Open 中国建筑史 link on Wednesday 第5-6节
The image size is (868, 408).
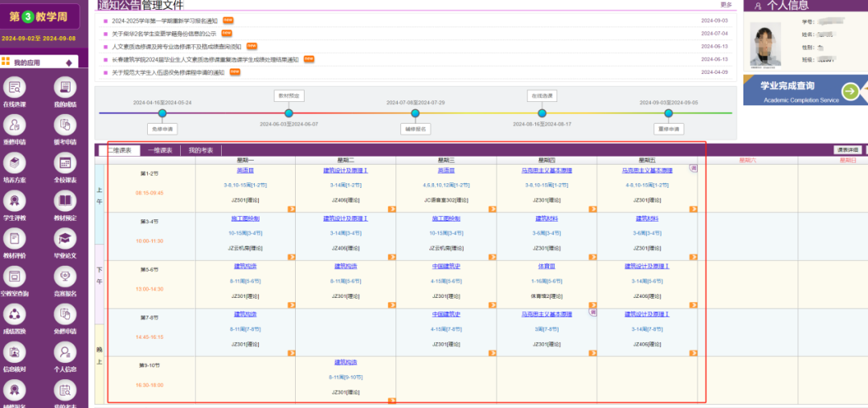[445, 267]
